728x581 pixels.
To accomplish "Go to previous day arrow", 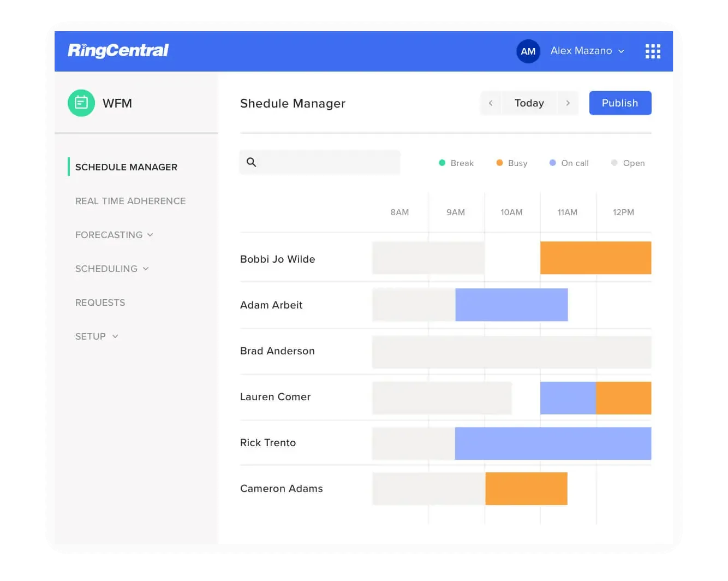I will pyautogui.click(x=491, y=103).
